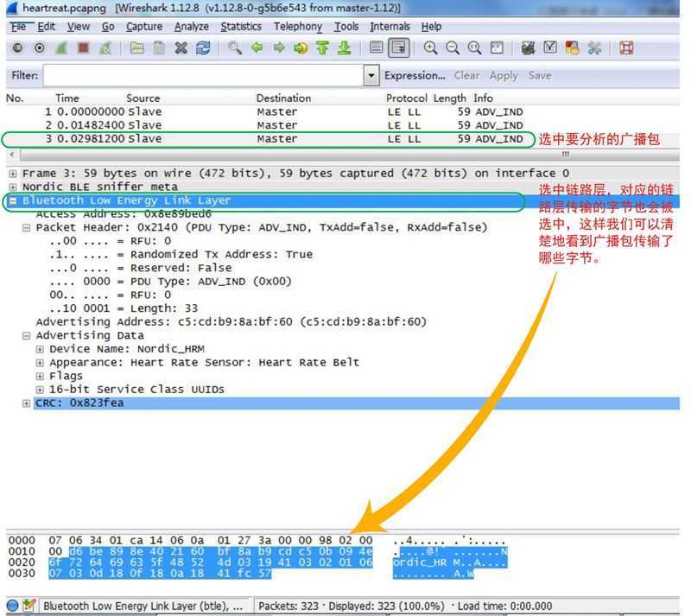Image resolution: width=691 pixels, height=616 pixels.
Task: Start a new live capture
Action: (61, 48)
